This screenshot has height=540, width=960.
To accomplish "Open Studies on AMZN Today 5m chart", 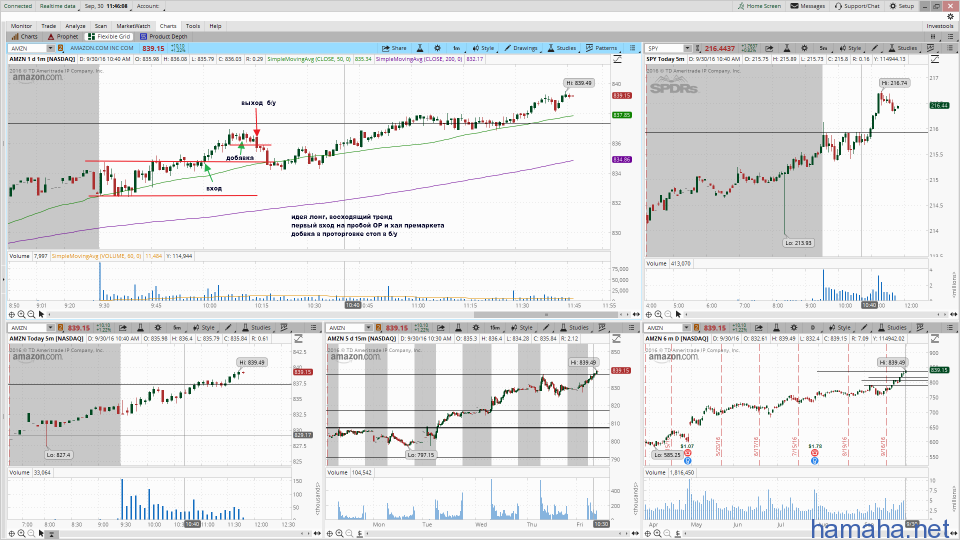I will coord(256,328).
